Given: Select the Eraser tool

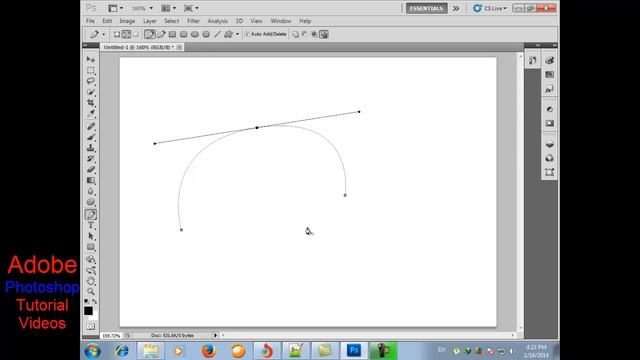Looking at the screenshot, I should pyautogui.click(x=91, y=169).
